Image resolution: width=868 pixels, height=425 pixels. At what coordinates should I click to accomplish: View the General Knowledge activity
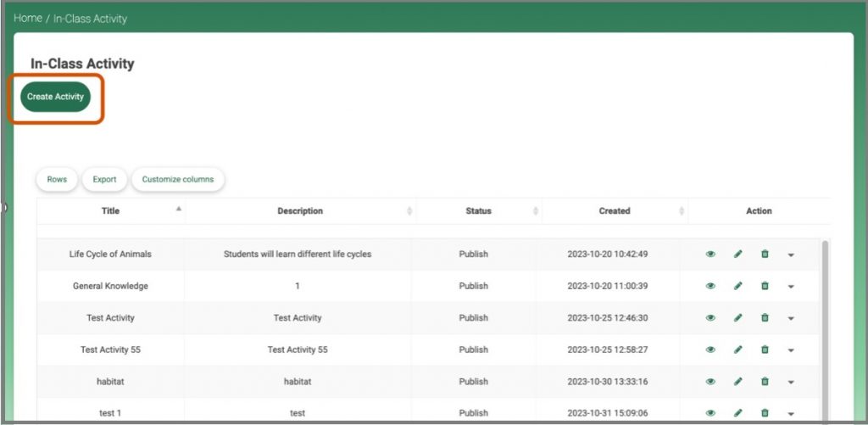[710, 286]
